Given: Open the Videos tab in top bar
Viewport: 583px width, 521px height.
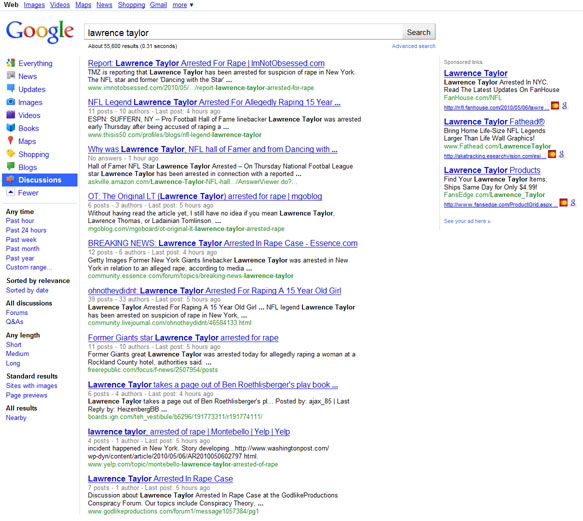Looking at the screenshot, I should point(60,5).
